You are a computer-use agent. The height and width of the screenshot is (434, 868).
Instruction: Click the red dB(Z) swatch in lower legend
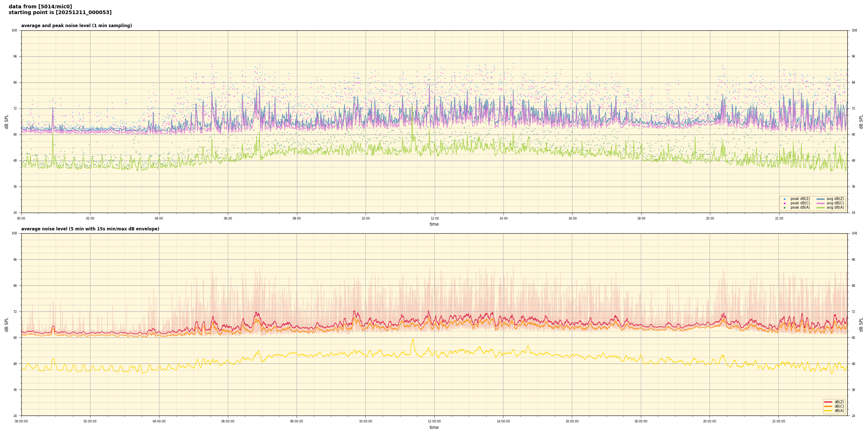click(x=828, y=402)
